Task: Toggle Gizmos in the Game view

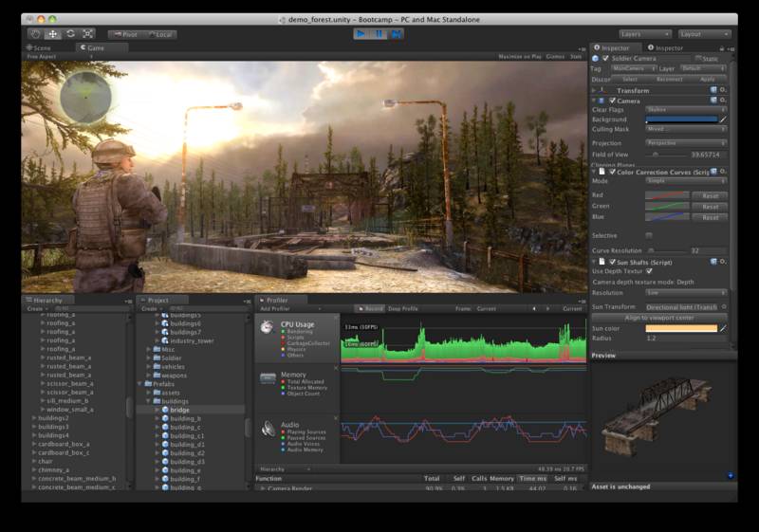Action: pos(555,57)
